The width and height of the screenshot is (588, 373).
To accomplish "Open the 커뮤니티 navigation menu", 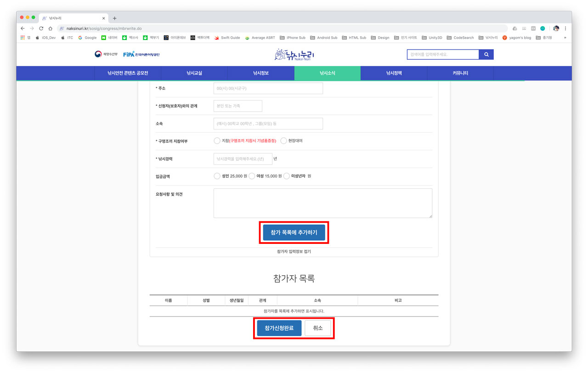I will 460,73.
